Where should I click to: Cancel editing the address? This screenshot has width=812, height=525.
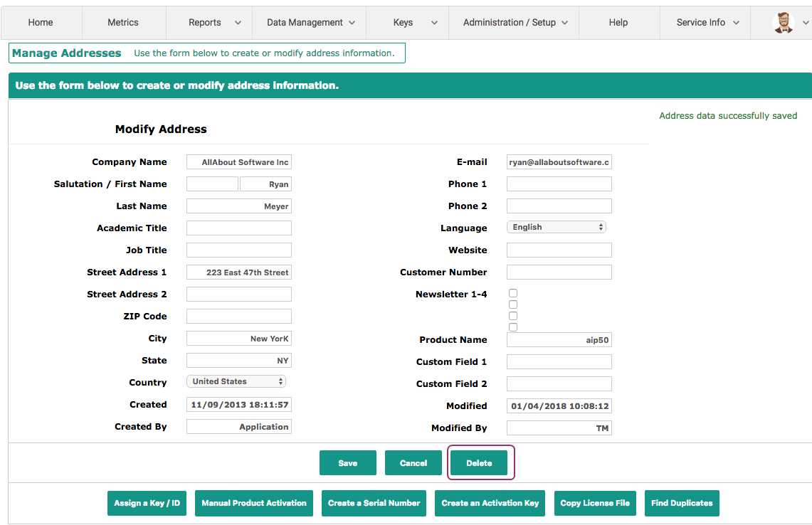413,462
